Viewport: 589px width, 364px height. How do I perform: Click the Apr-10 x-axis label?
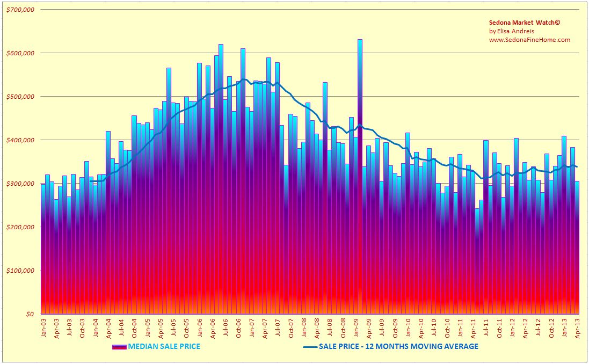click(421, 329)
